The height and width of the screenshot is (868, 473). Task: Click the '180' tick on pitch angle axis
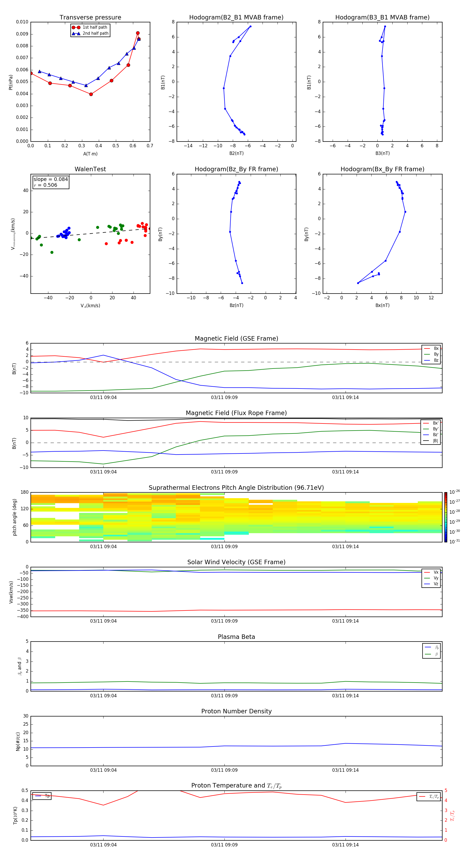click(25, 492)
